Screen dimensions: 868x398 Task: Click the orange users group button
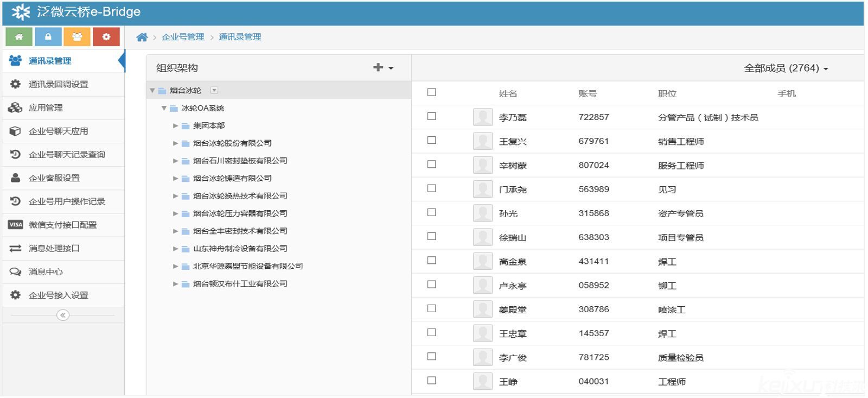[x=77, y=37]
